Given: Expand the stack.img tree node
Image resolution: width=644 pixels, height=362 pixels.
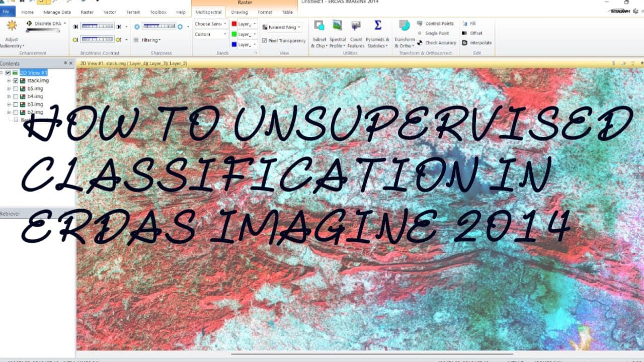Looking at the screenshot, I should (9, 80).
